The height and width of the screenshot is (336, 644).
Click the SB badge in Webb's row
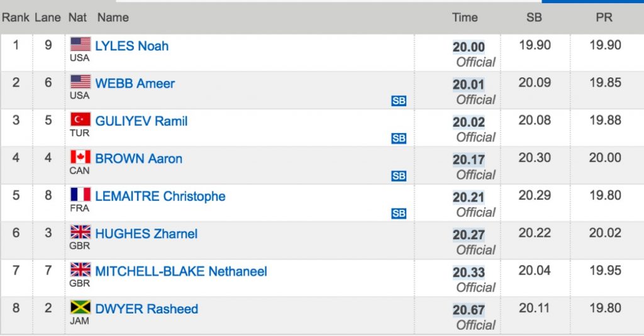pyautogui.click(x=399, y=101)
